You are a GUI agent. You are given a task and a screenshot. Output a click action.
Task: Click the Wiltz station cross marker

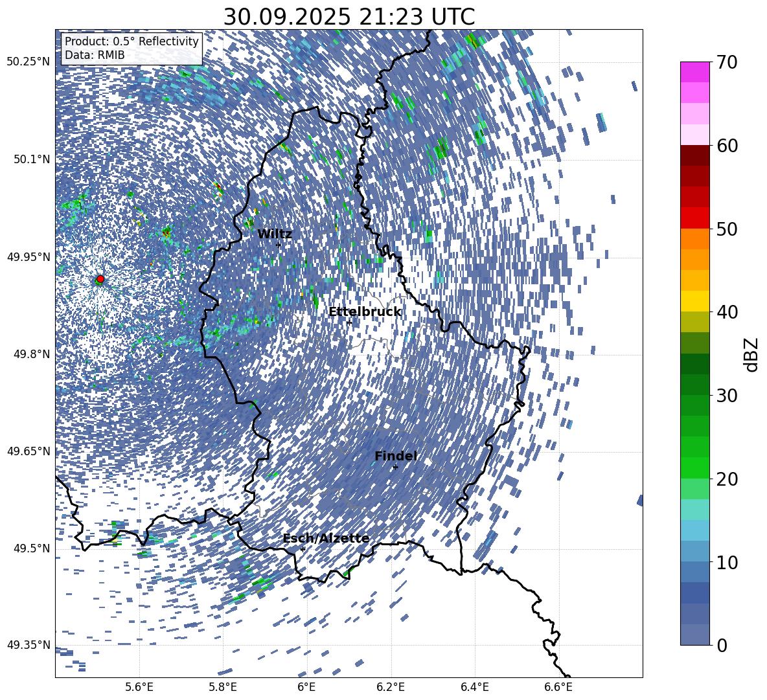coord(279,245)
